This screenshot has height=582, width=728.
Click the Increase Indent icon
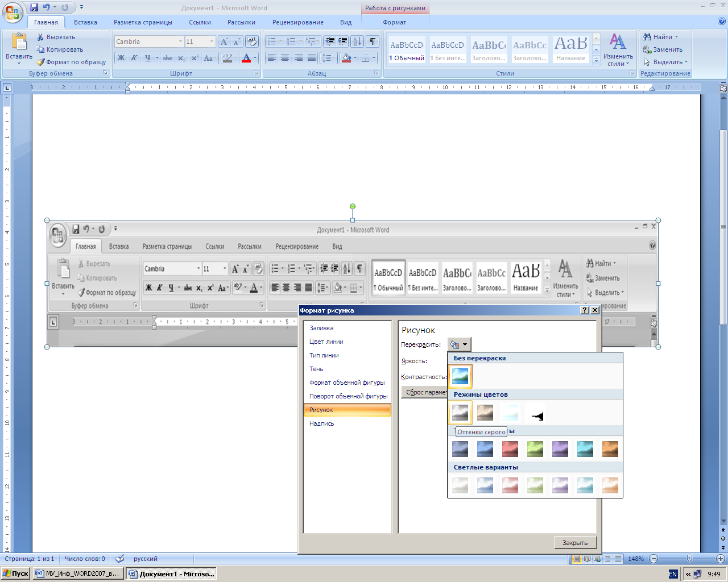(342, 41)
